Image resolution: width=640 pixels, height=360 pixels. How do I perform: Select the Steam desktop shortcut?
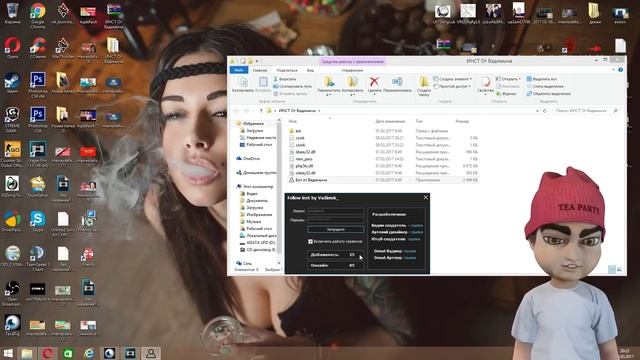(12, 83)
